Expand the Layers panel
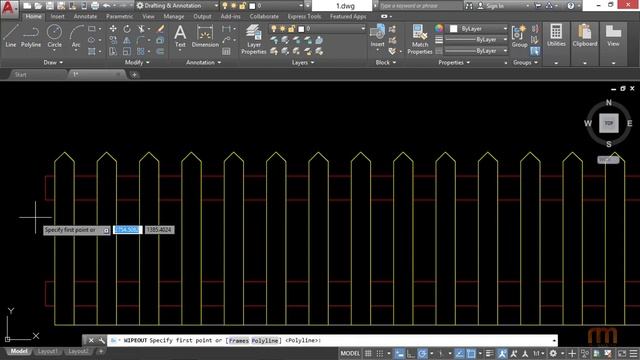This screenshot has height=360, width=640. click(x=303, y=62)
